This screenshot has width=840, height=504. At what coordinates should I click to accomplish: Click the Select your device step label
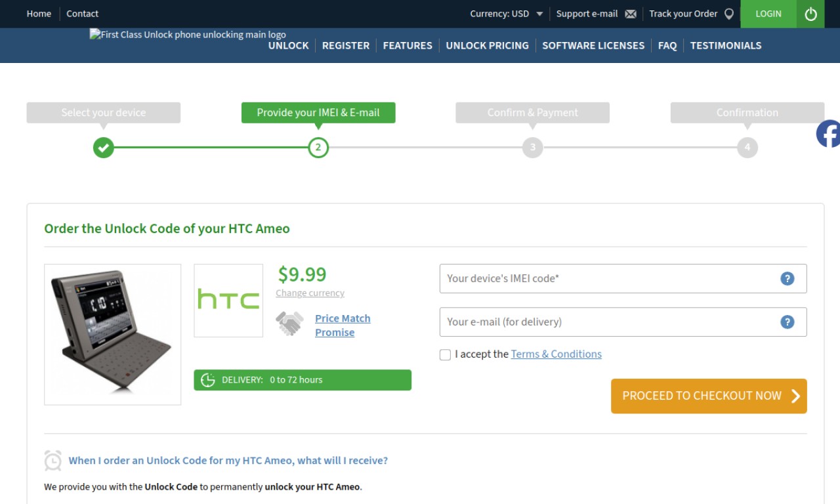(104, 113)
